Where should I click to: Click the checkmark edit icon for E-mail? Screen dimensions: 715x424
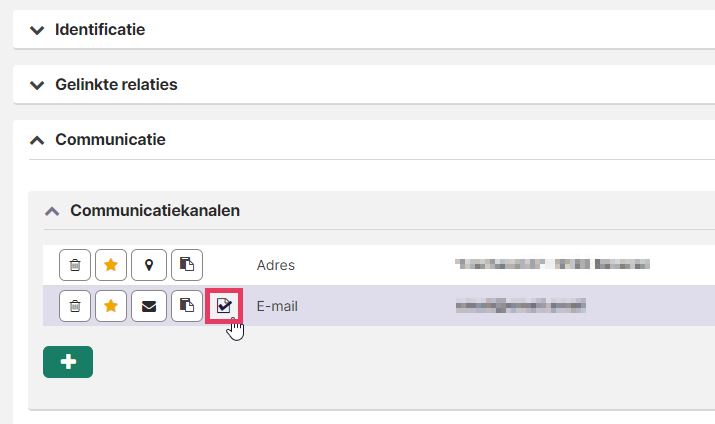[x=224, y=306]
